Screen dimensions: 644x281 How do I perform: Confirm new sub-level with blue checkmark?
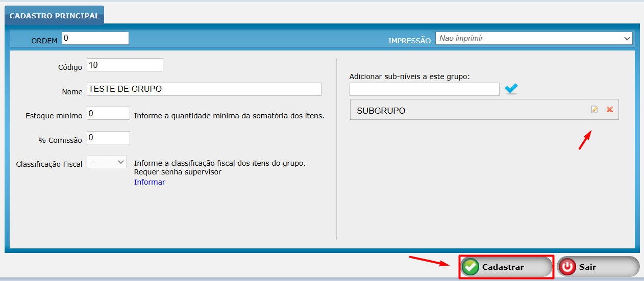[511, 89]
